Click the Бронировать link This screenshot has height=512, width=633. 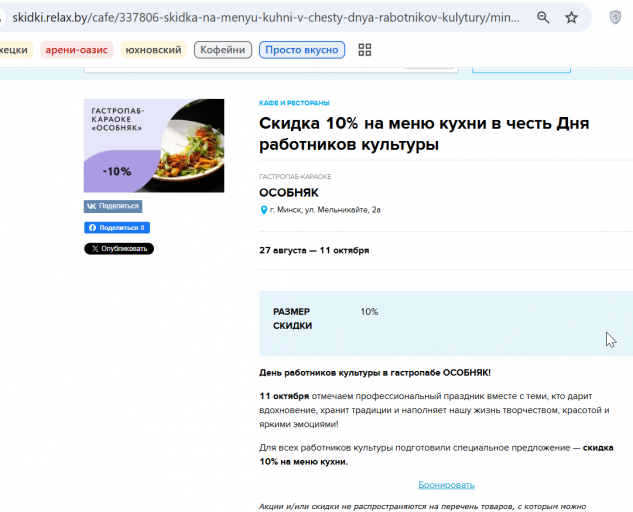click(446, 485)
